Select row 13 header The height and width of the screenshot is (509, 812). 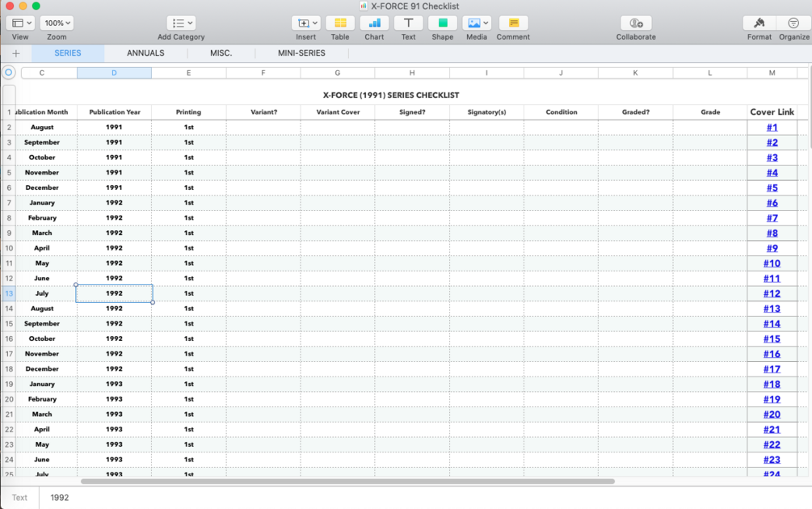pyautogui.click(x=9, y=293)
